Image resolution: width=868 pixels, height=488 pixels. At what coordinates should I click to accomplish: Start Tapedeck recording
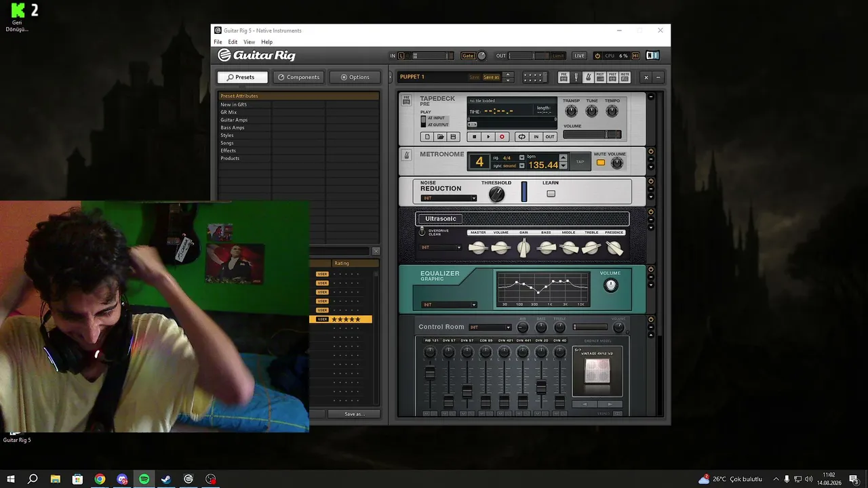502,137
